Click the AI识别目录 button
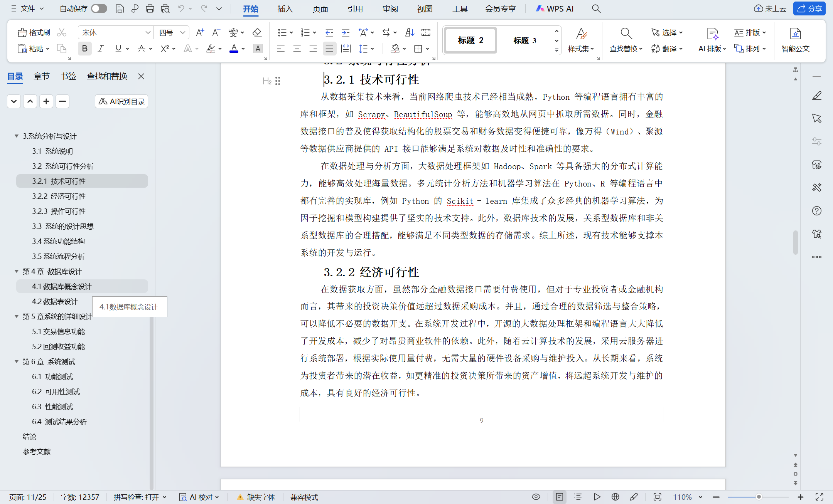 click(121, 101)
